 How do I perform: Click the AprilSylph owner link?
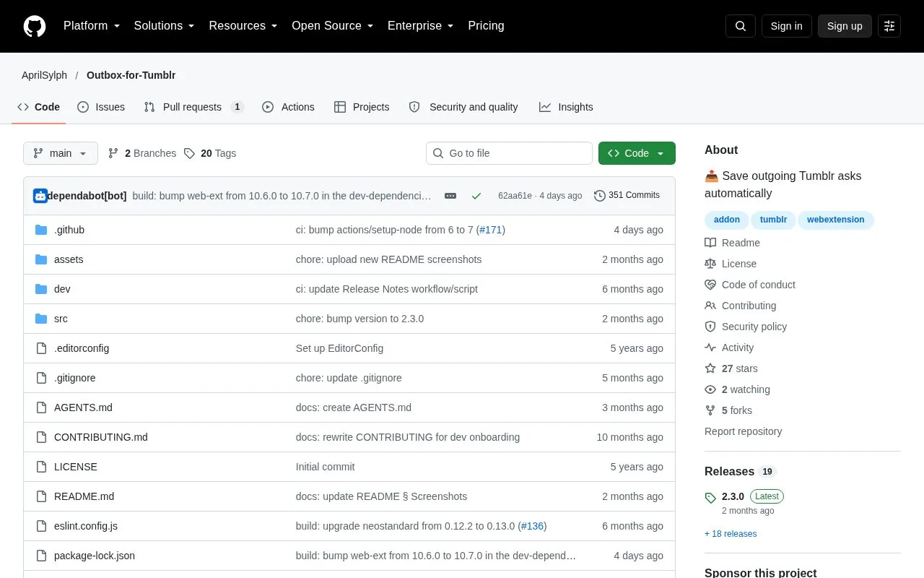(x=44, y=75)
